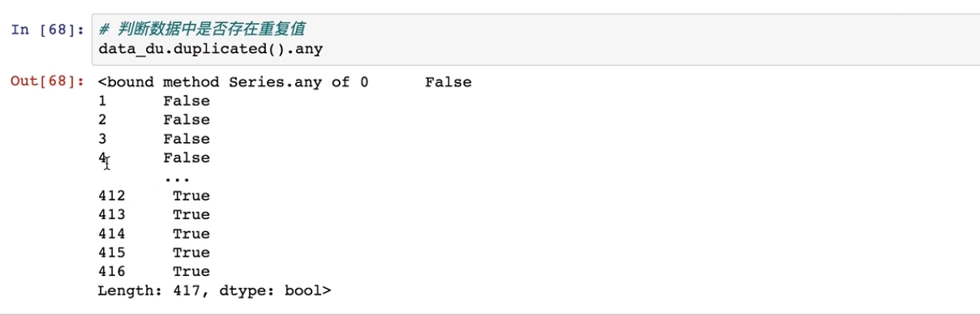The width and height of the screenshot is (980, 315).
Task: Click the Length: 417, dtype: bool line
Action: pos(214,290)
